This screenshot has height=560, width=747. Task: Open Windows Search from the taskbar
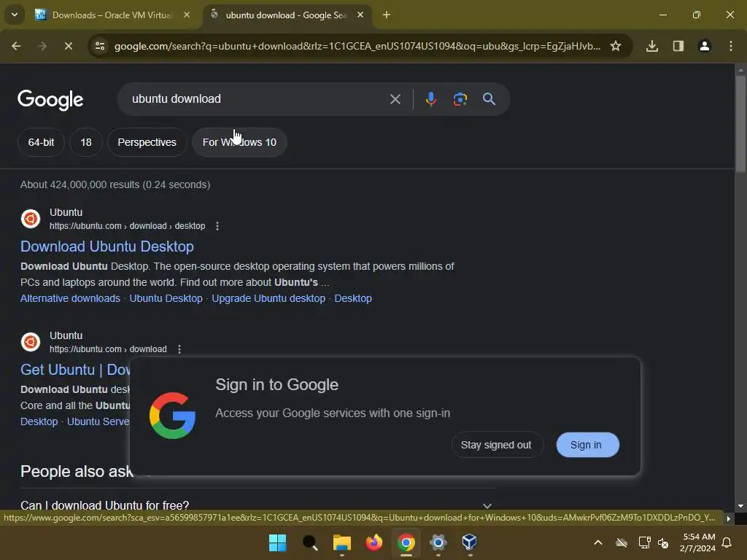pos(309,542)
